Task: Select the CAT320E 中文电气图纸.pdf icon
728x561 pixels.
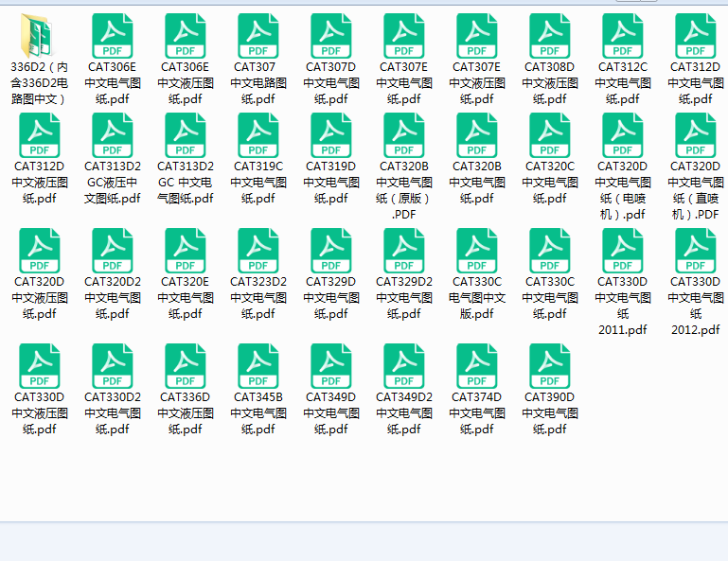Action: click(x=186, y=251)
